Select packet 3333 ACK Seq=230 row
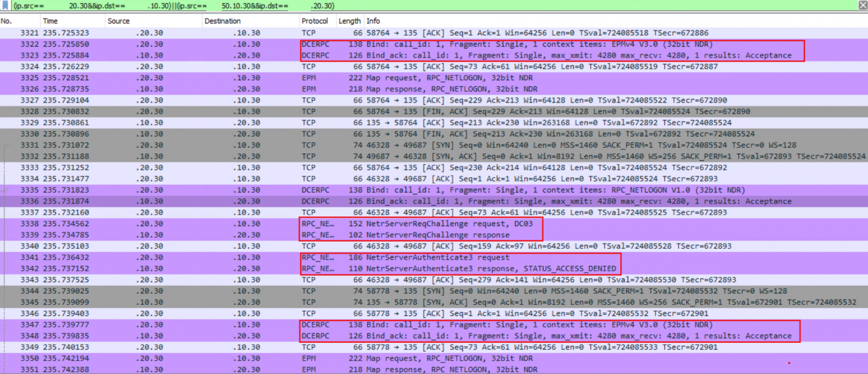The width and height of the screenshot is (868, 374). tap(434, 168)
